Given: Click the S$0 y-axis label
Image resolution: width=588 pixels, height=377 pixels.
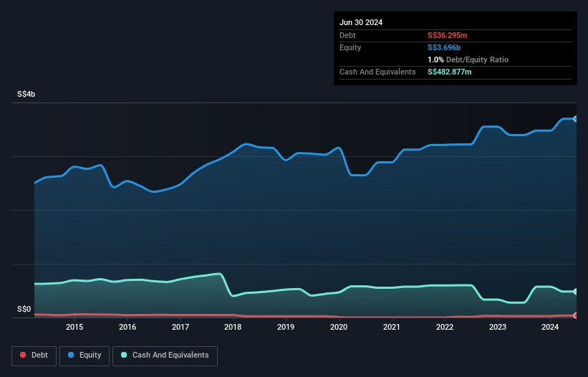Looking at the screenshot, I should point(24,310).
